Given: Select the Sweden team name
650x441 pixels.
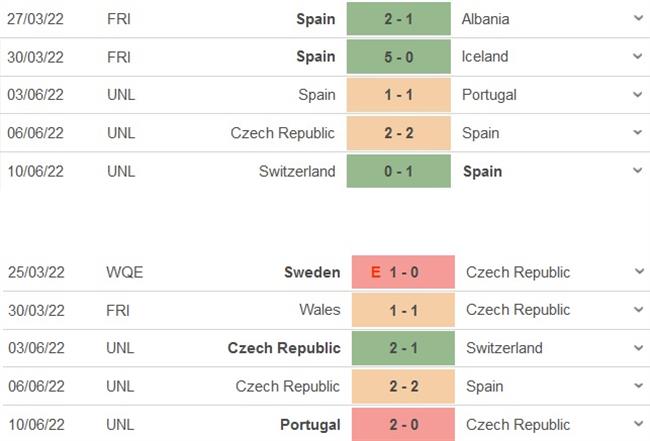Looking at the screenshot, I should pyautogui.click(x=313, y=272).
